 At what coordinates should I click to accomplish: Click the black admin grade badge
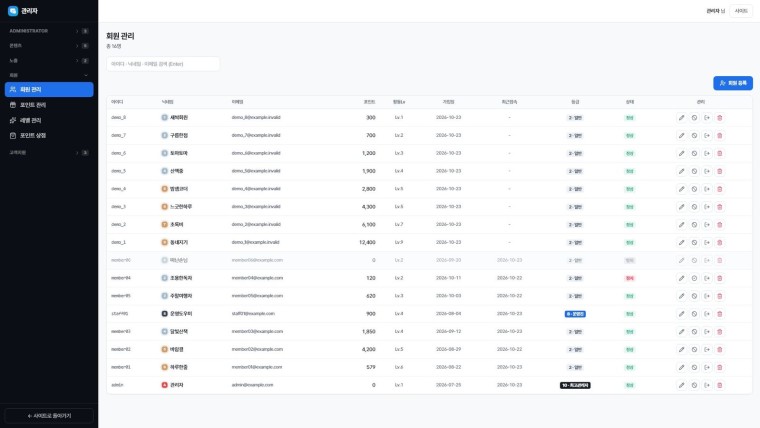tap(575, 385)
